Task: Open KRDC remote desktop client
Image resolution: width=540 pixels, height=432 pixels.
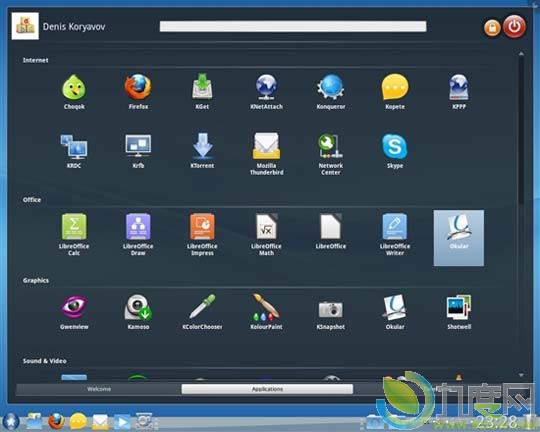Action: tap(74, 151)
